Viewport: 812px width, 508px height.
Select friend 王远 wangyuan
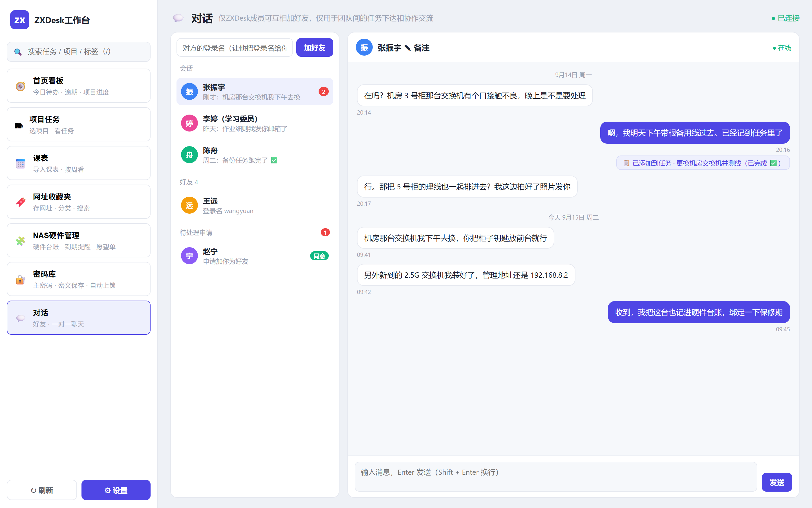tap(255, 205)
